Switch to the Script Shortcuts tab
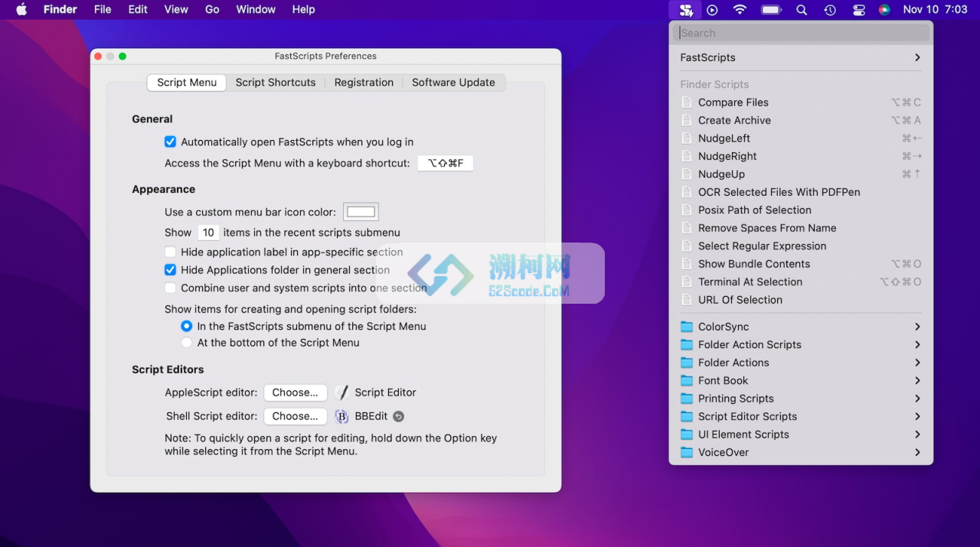980x547 pixels. click(x=276, y=83)
